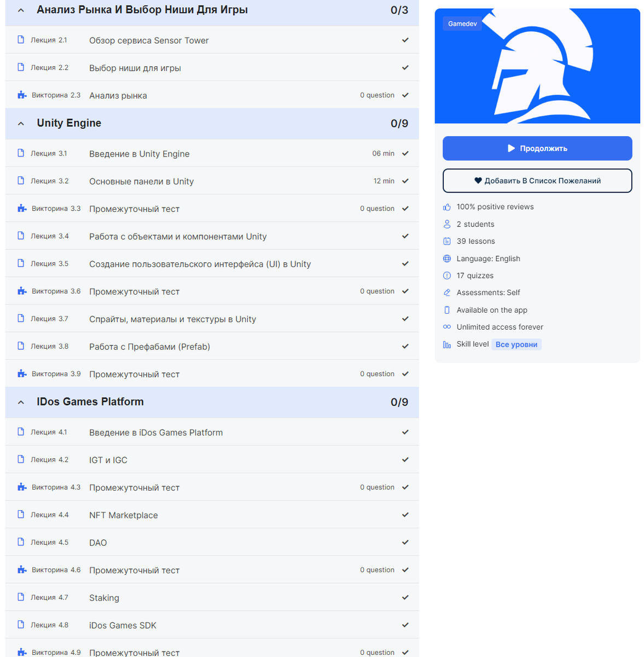The height and width of the screenshot is (657, 644).
Task: Open lesson Введение в iDos Games Platform
Action: coord(156,433)
